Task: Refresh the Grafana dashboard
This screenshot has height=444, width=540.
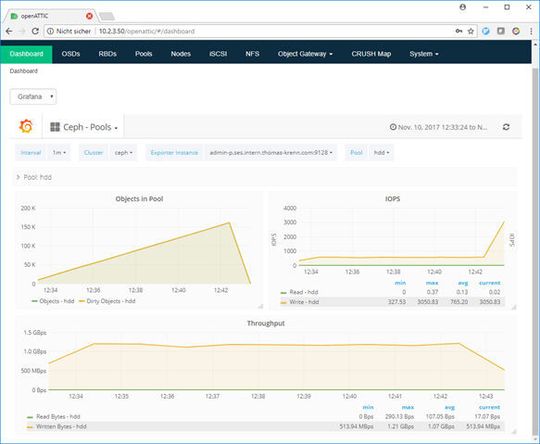Action: 506,127
